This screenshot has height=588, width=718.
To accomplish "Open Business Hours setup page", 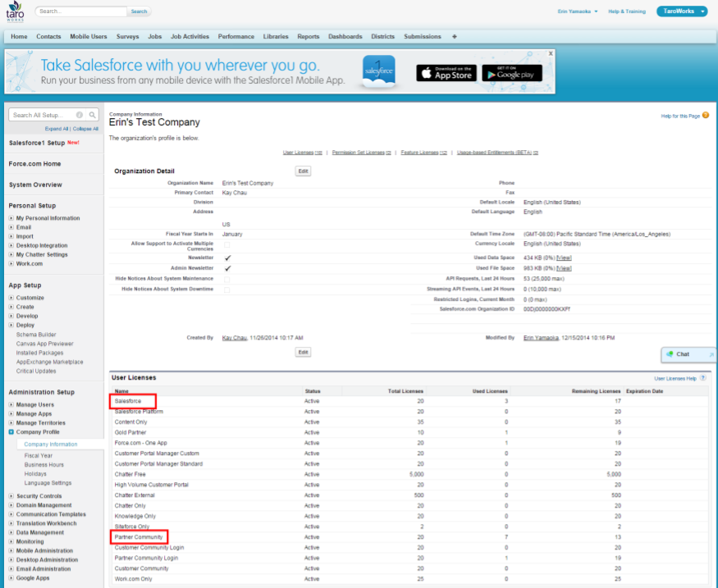I will 44,465.
